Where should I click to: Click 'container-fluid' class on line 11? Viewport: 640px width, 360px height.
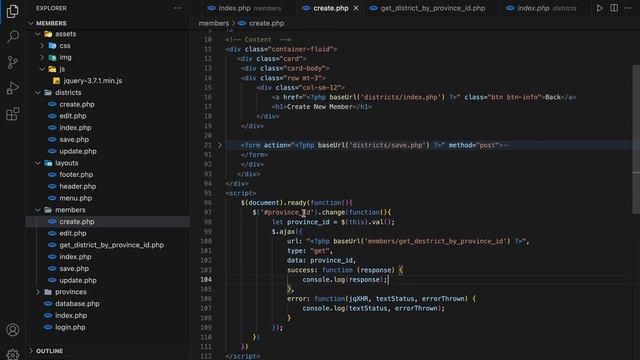[x=302, y=49]
